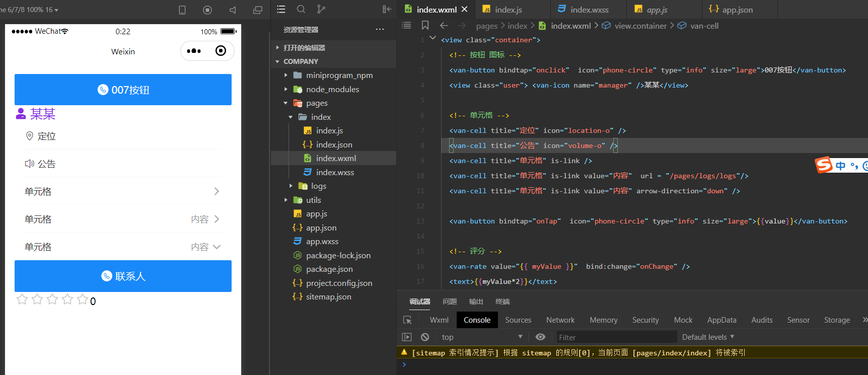Image resolution: width=868 pixels, height=375 pixels.
Task: Click the capsule close circle button
Action: (221, 51)
